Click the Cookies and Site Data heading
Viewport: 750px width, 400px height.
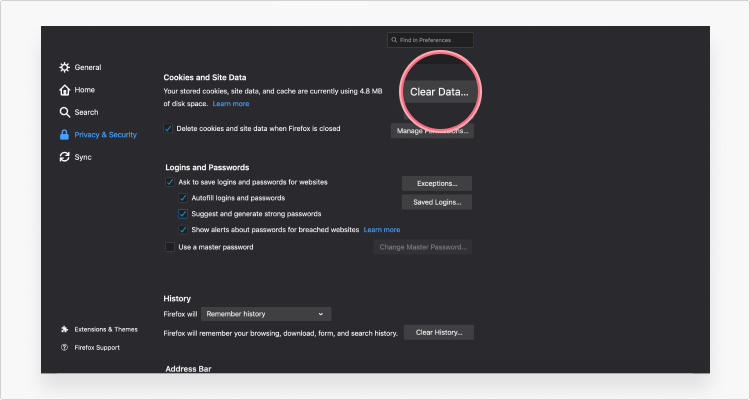(205, 77)
